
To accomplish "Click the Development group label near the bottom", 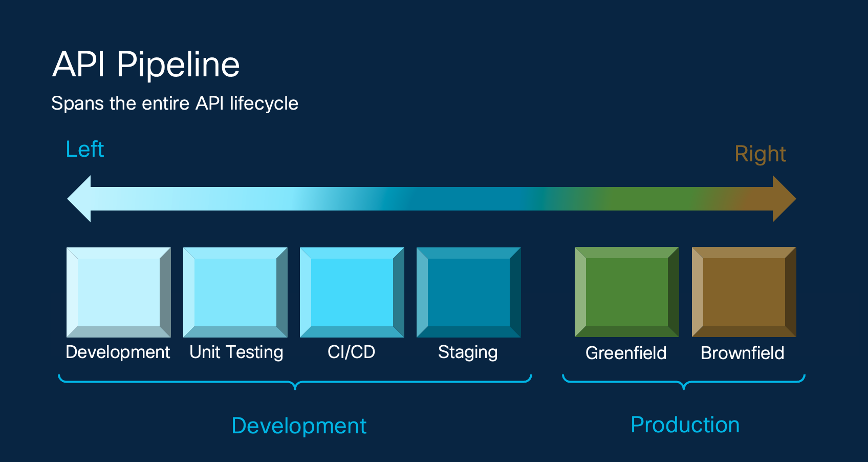I will click(x=299, y=425).
